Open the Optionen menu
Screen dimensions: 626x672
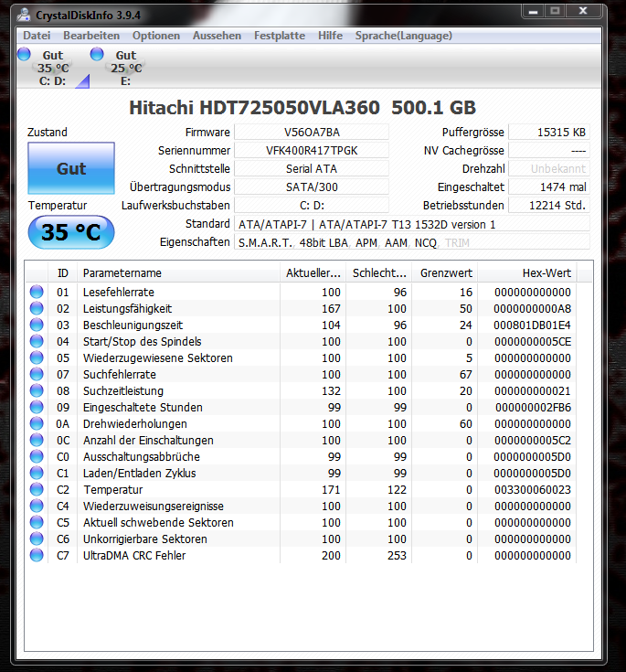(156, 36)
